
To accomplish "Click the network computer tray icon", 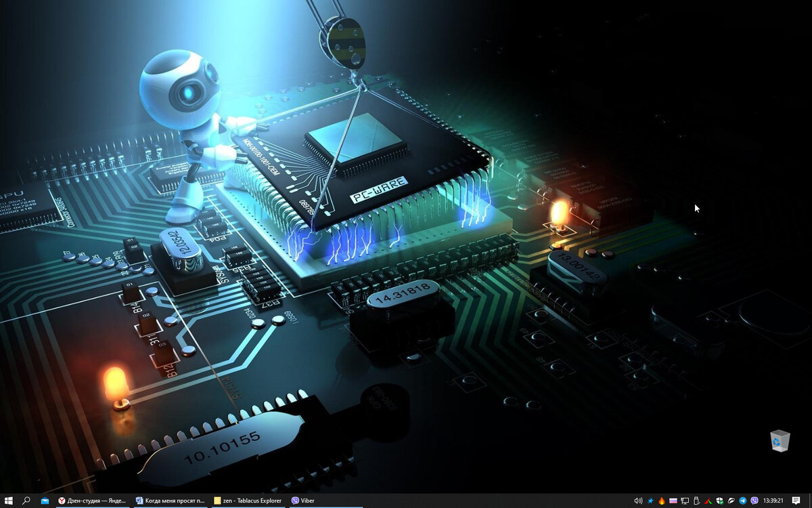I will (685, 501).
